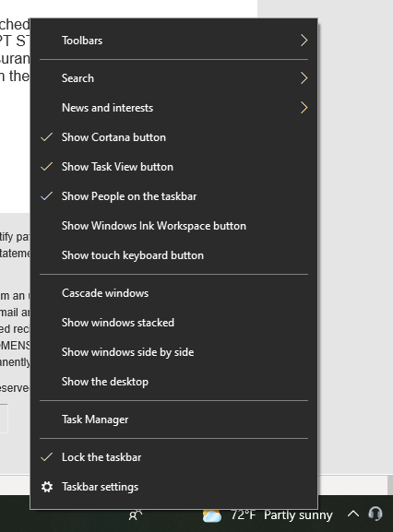Screen dimensions: 393x532
Task: Toggle Show Task View button off
Action: 173,167
